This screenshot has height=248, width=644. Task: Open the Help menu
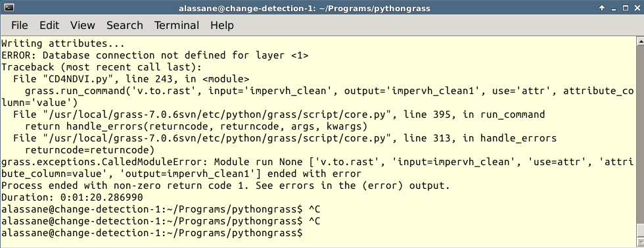222,25
